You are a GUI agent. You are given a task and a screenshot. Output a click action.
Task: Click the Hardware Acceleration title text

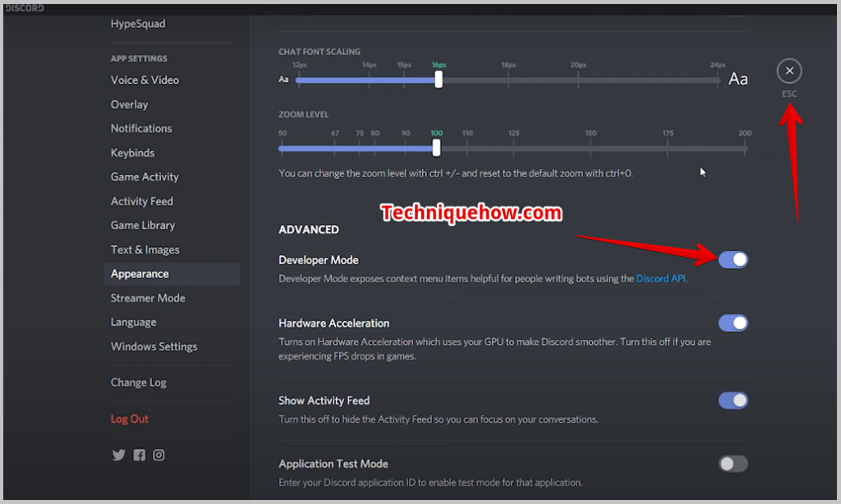coord(333,323)
